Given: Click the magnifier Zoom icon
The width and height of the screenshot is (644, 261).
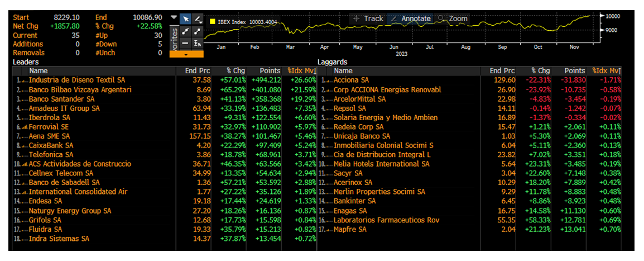Looking at the screenshot, I should click(441, 18).
